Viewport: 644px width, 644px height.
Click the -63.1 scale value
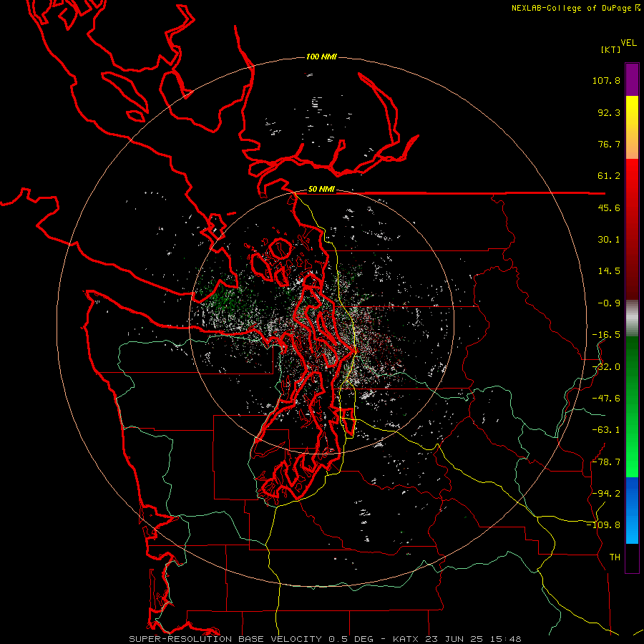[x=606, y=430]
